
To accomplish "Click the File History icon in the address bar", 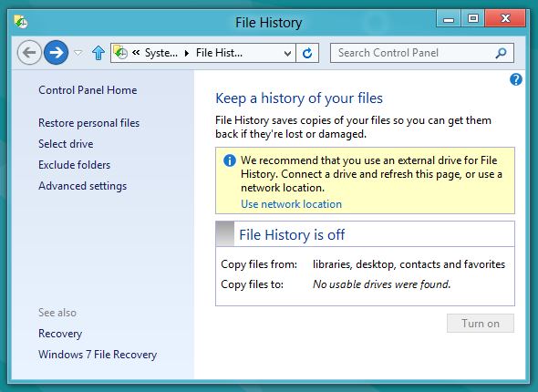I will 120,53.
